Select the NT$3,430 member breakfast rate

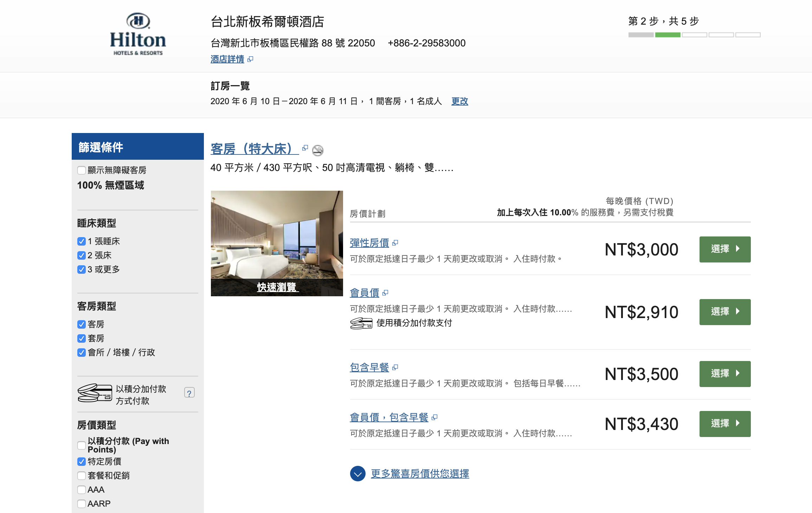coord(725,424)
